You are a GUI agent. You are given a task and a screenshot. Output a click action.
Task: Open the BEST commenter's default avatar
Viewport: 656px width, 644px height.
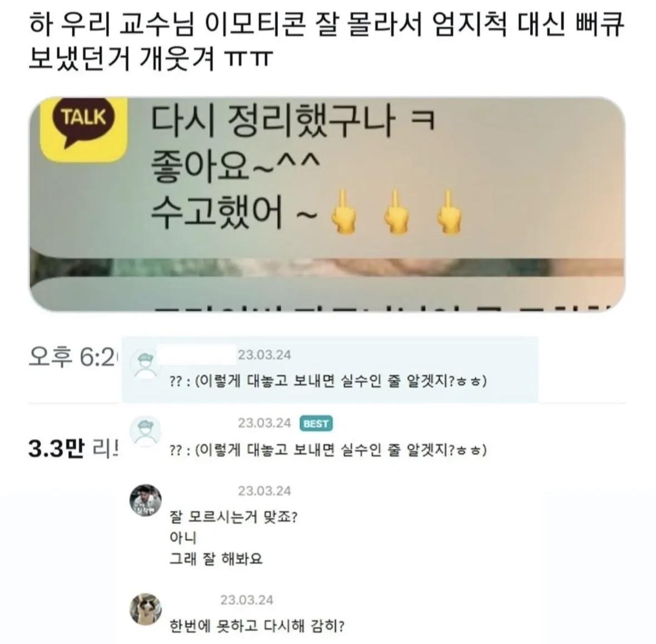pyautogui.click(x=145, y=432)
